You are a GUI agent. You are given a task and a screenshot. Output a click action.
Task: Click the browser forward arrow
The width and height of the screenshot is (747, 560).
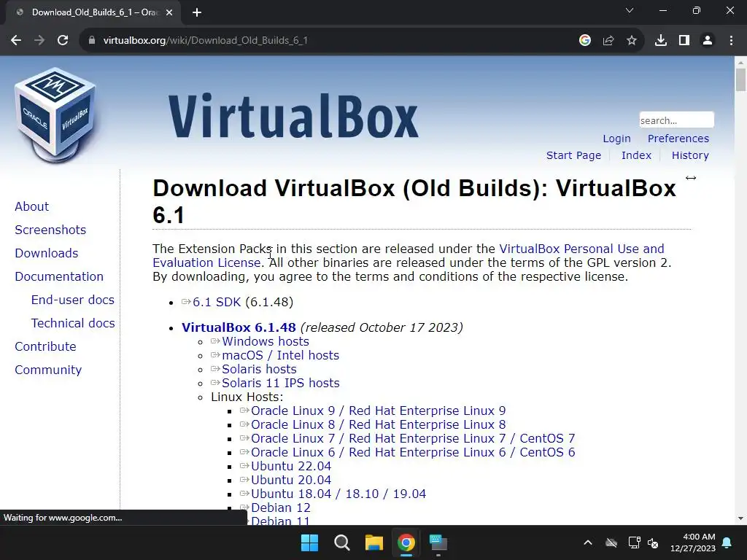coord(39,41)
